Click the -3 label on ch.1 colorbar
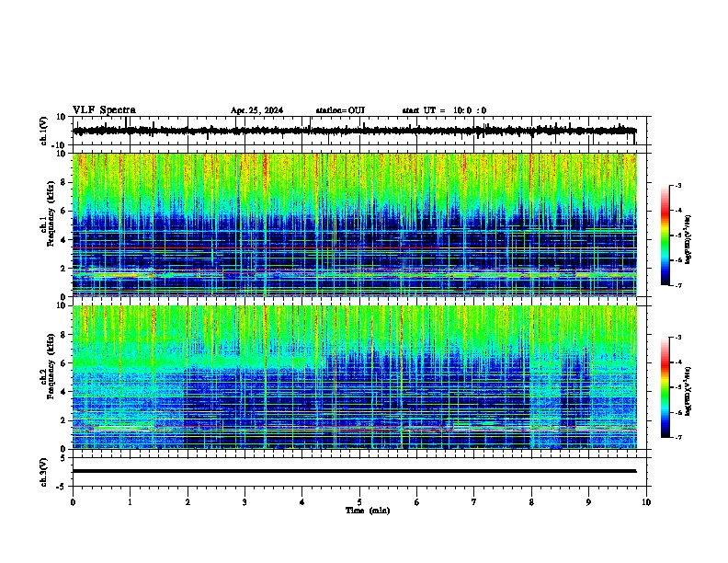This screenshot has height=563, width=728. pos(677,185)
